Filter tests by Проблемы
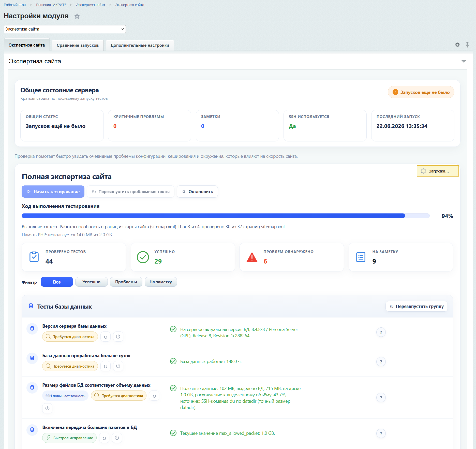Viewport: 476px width, 449px height. (x=126, y=282)
